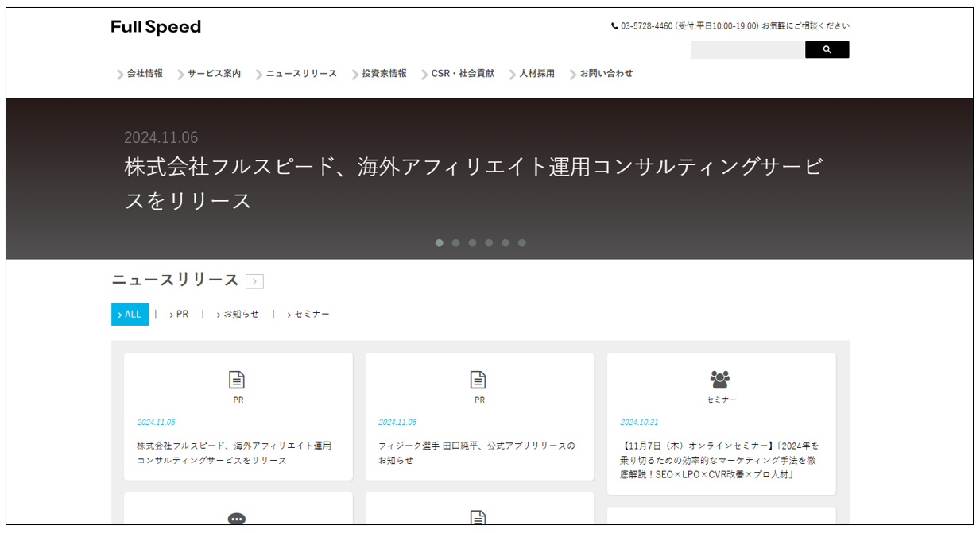Select the PR filter tab
Screen dimensions: 980x533
[180, 315]
